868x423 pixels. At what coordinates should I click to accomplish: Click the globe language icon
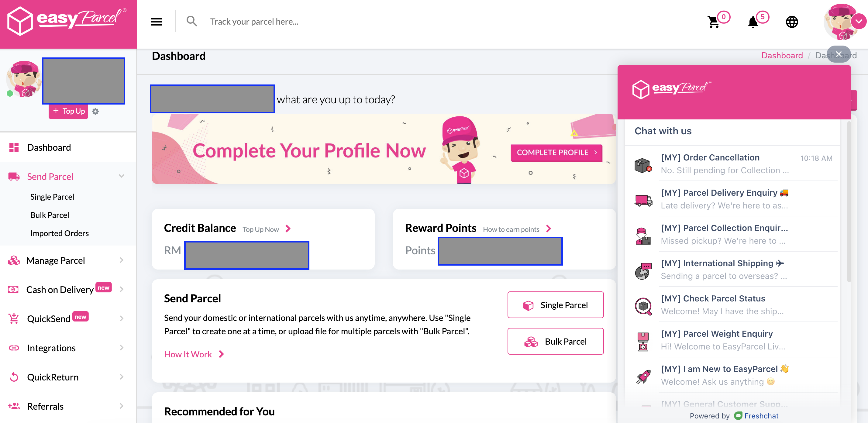coord(791,22)
